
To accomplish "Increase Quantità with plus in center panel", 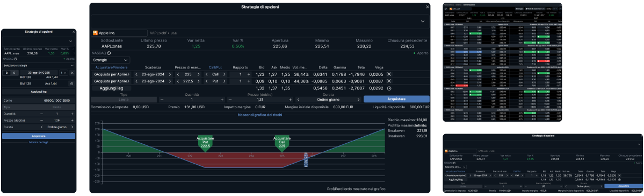I will (x=222, y=99).
